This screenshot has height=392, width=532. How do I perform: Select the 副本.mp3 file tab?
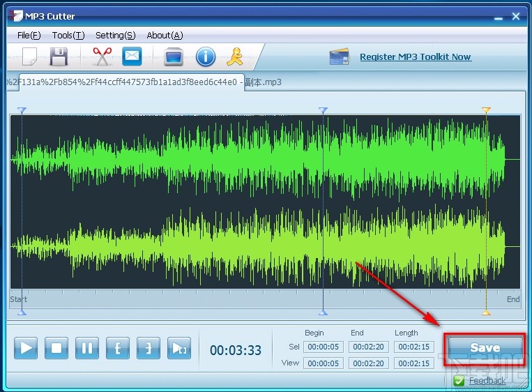132,82
